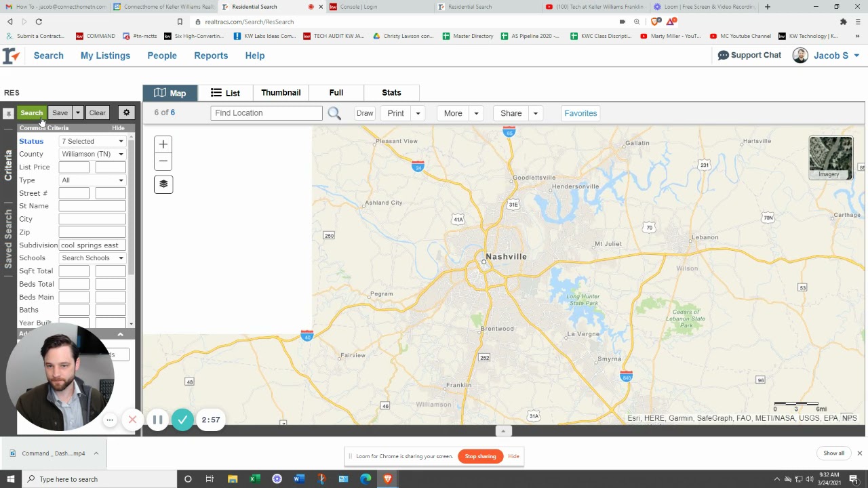
Task: Open Word from the Windows taskbar
Action: pos(299,479)
